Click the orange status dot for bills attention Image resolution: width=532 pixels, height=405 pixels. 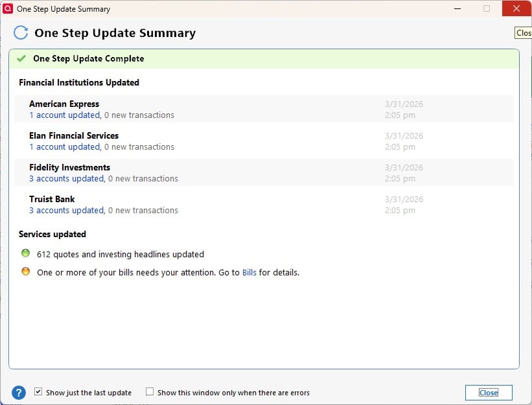pyautogui.click(x=25, y=272)
